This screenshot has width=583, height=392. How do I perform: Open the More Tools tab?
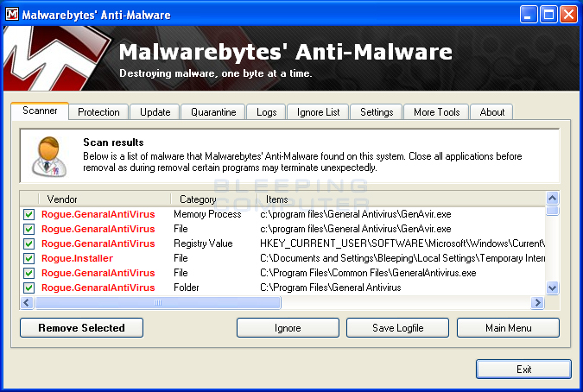436,112
